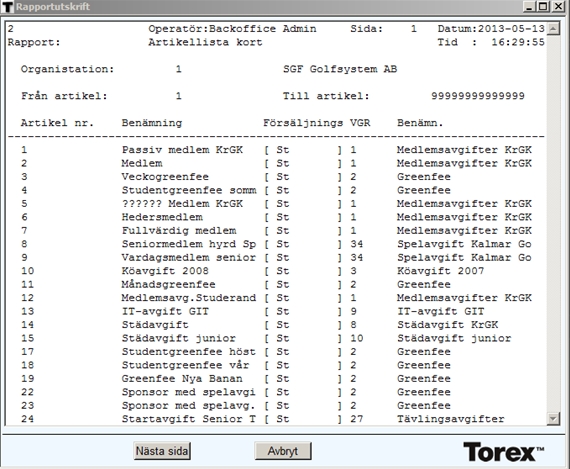Select the IT-avgift GIT article name
This screenshot has height=469, width=570.
pos(165,311)
